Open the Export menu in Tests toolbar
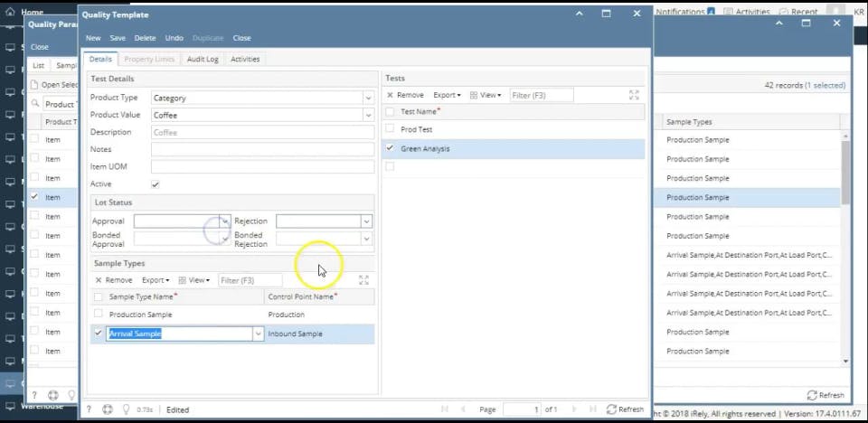This screenshot has height=423, width=868. (447, 95)
